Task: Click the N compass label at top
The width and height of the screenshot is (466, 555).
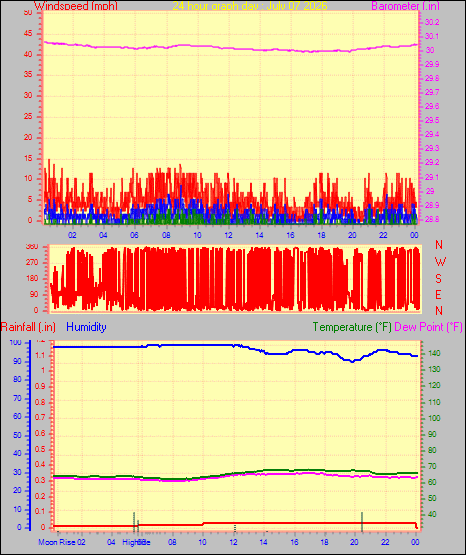Action: (439, 245)
